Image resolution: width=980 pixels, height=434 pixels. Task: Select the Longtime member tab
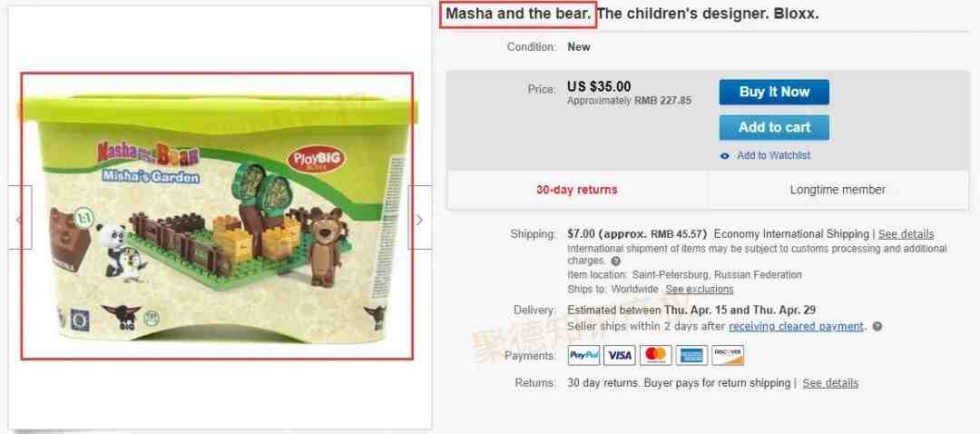pos(838,190)
